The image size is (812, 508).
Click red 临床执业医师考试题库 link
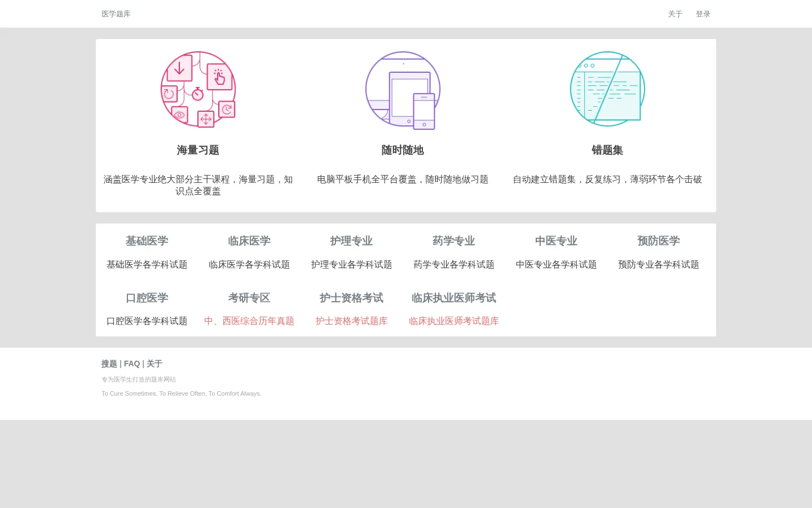click(x=454, y=321)
